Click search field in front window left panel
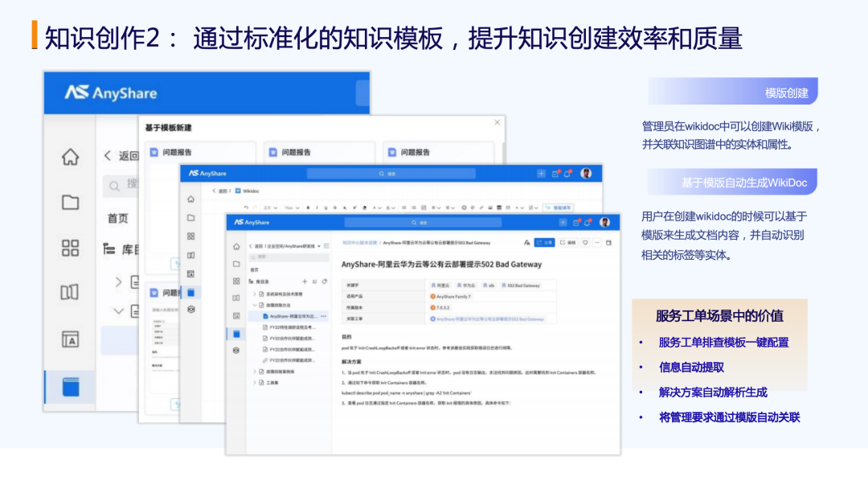The width and height of the screenshot is (868, 489). click(289, 257)
